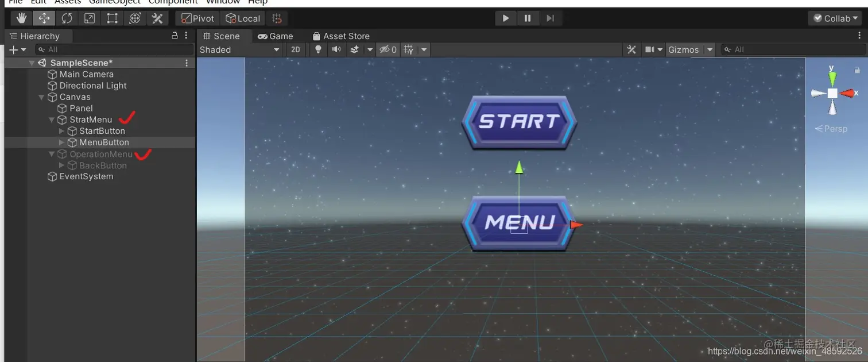Select StratMenu in Hierarchy
Viewport: 868px width, 362px height.
point(91,120)
